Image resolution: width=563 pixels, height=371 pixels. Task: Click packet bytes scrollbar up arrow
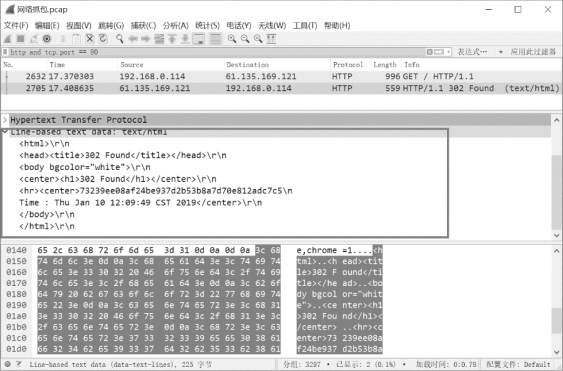click(557, 251)
